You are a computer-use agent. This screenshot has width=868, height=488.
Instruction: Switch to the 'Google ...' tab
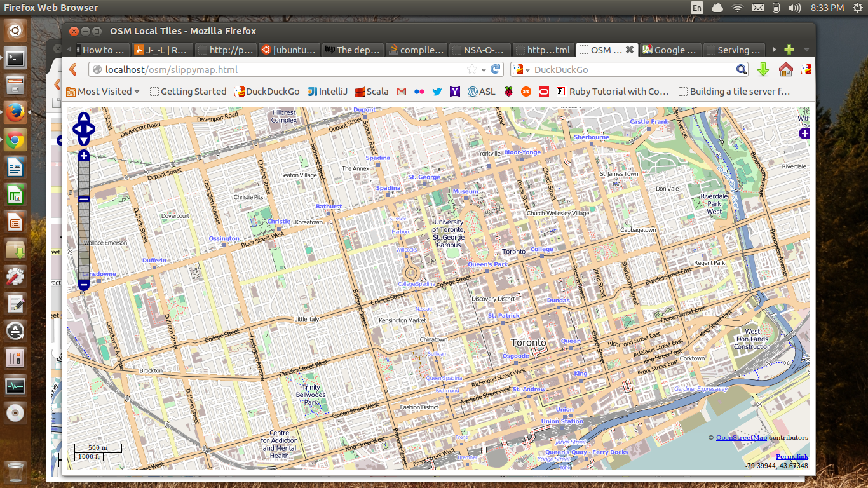670,50
